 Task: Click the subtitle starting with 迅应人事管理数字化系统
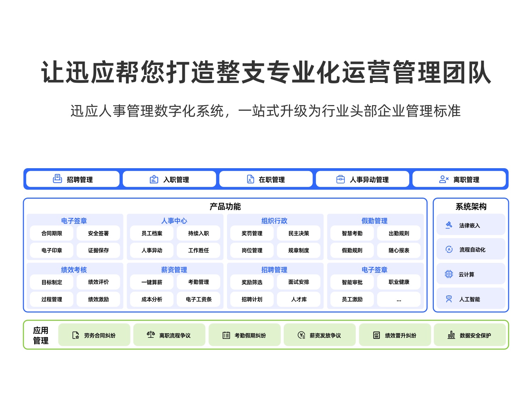[266, 111]
